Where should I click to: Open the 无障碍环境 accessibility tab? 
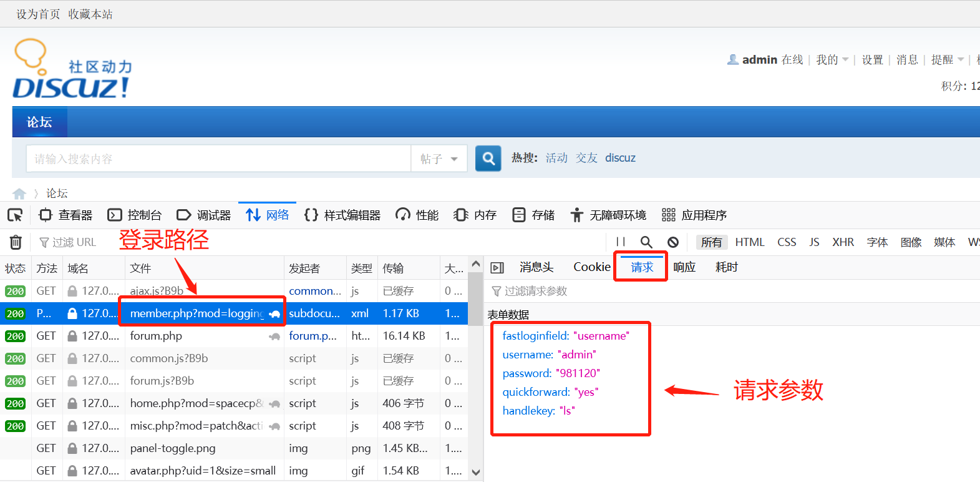tap(608, 215)
